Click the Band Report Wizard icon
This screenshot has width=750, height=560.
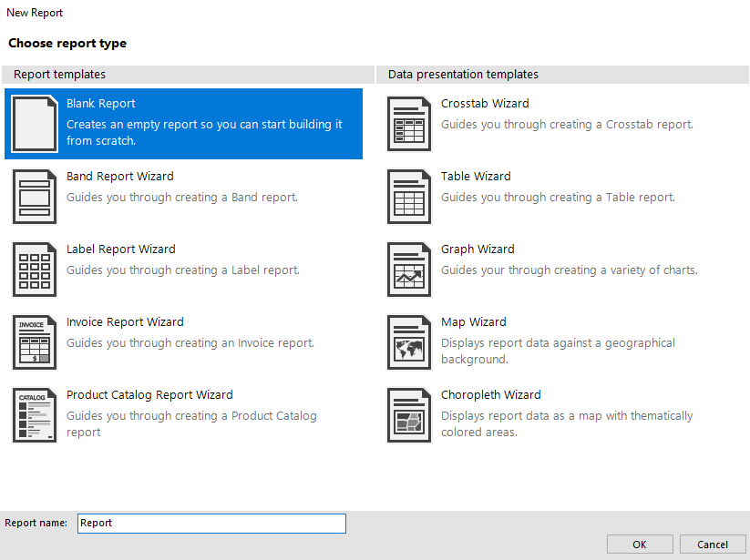(35, 197)
